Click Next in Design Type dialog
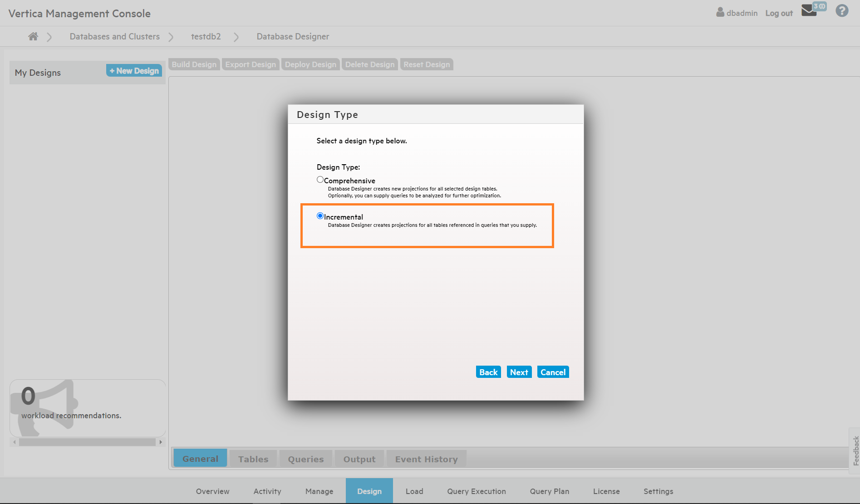Image resolution: width=860 pixels, height=504 pixels. tap(519, 372)
